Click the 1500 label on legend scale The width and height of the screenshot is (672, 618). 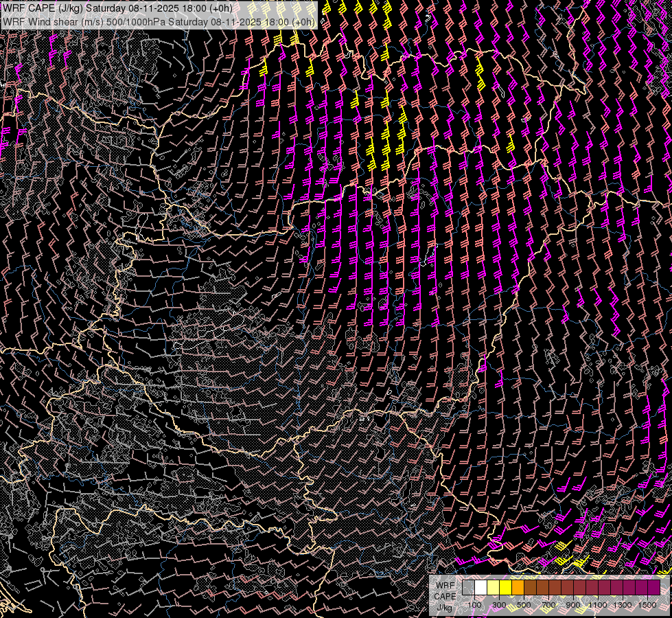point(647,604)
